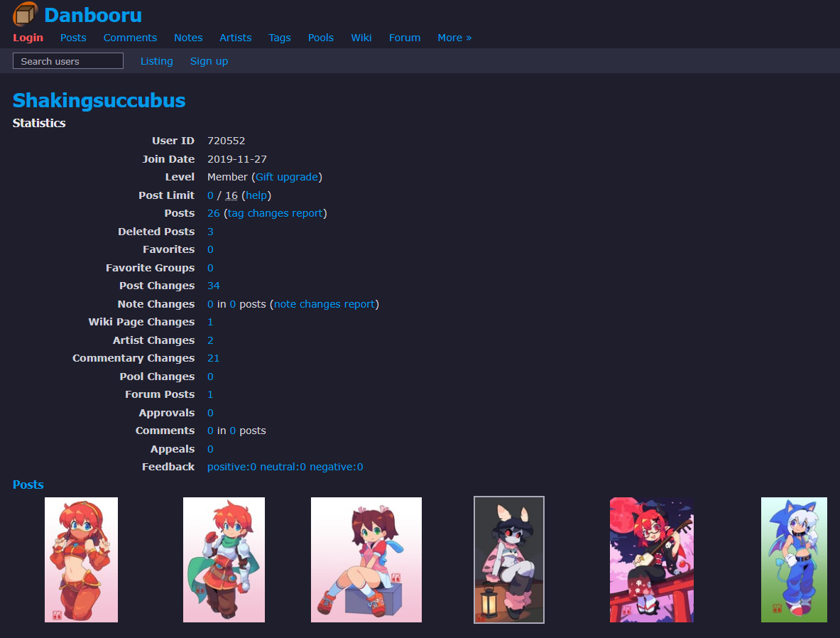Click the Search users input field
The image size is (840, 638).
(x=68, y=61)
